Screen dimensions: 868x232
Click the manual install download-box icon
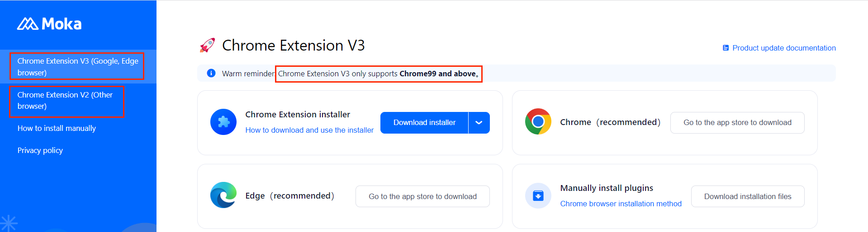pyautogui.click(x=538, y=195)
